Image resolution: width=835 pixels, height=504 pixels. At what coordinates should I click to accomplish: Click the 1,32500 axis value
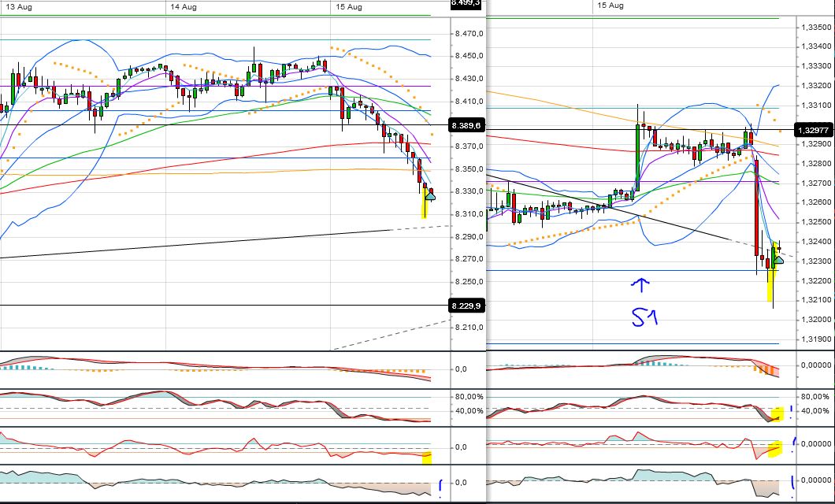(x=816, y=222)
